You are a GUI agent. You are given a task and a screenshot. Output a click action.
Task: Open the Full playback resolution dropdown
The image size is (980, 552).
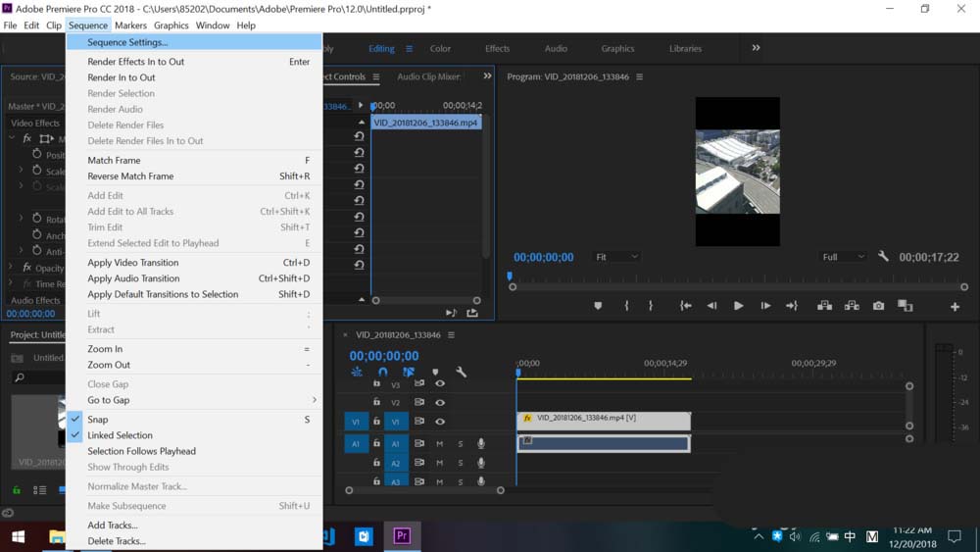(x=843, y=257)
